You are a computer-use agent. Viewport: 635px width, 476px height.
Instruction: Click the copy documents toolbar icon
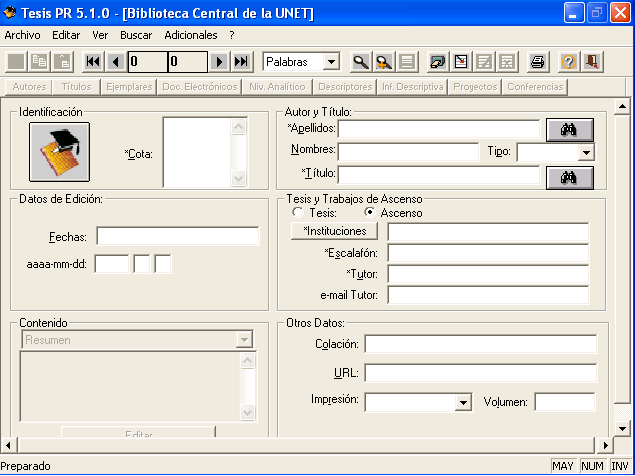click(39, 62)
